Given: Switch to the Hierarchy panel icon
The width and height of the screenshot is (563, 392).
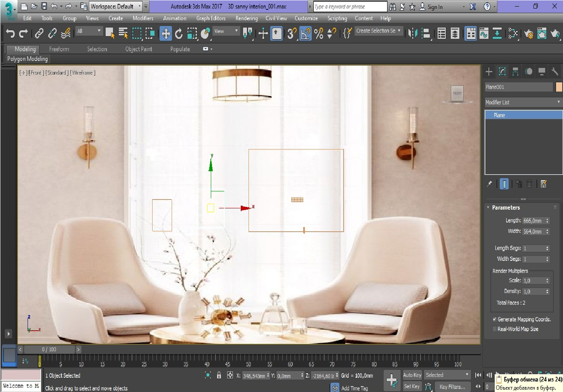Looking at the screenshot, I should (515, 71).
